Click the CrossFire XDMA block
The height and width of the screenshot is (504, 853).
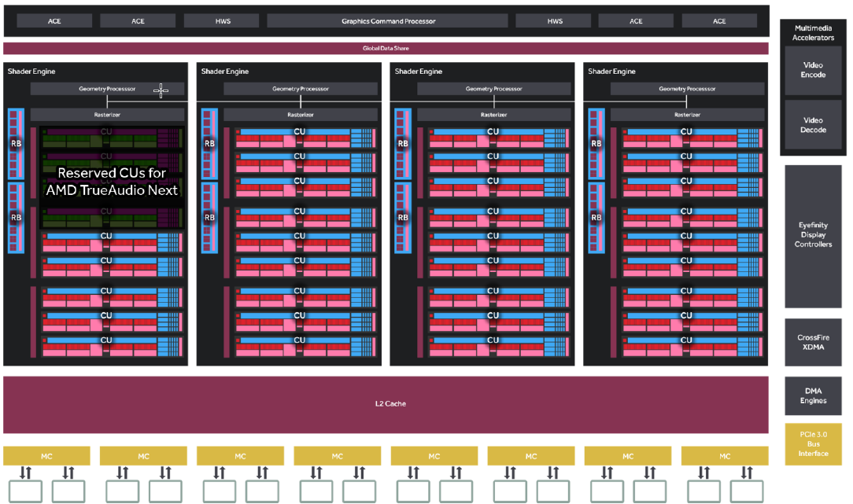point(813,342)
